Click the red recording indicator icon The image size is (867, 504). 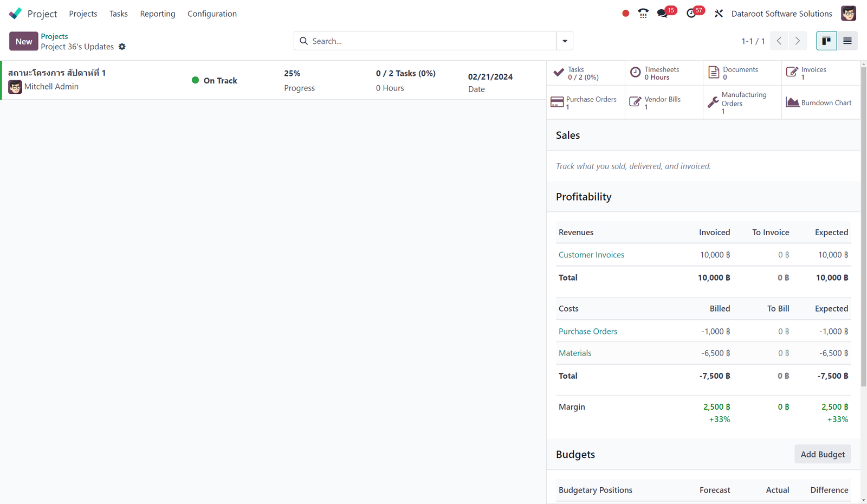pos(626,14)
